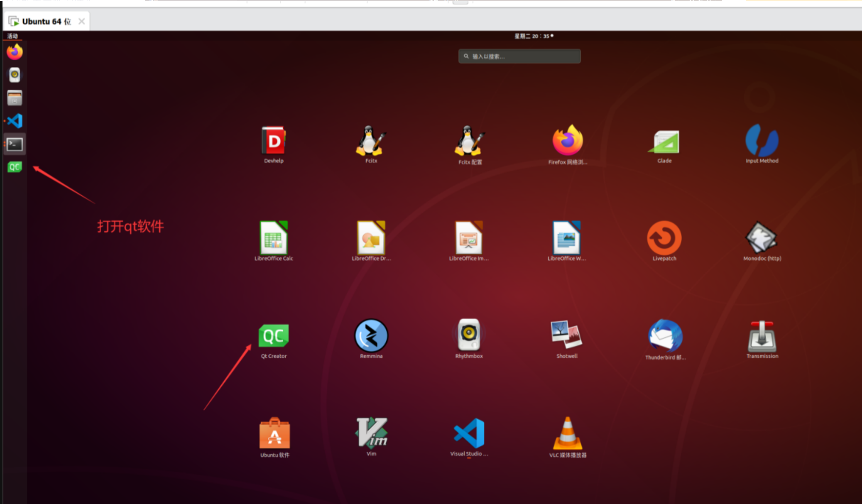Image resolution: width=862 pixels, height=504 pixels.
Task: Open Qt Creator from the app grid
Action: tap(274, 336)
